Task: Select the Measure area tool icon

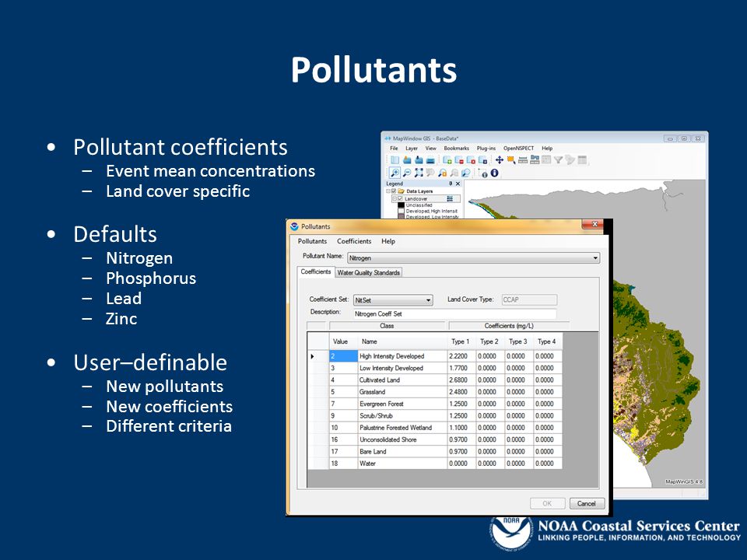Action: pyautogui.click(x=535, y=159)
